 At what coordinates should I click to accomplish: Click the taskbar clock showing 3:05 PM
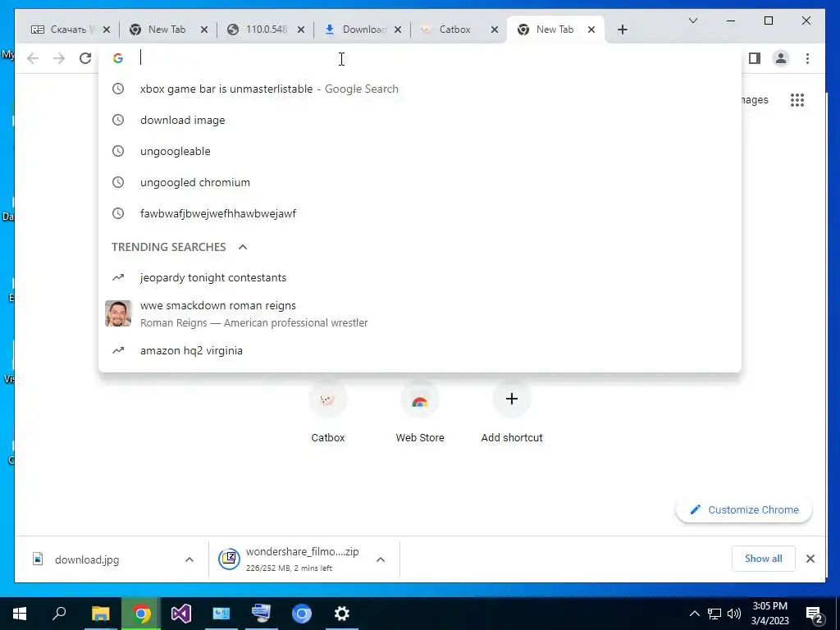coord(769,614)
